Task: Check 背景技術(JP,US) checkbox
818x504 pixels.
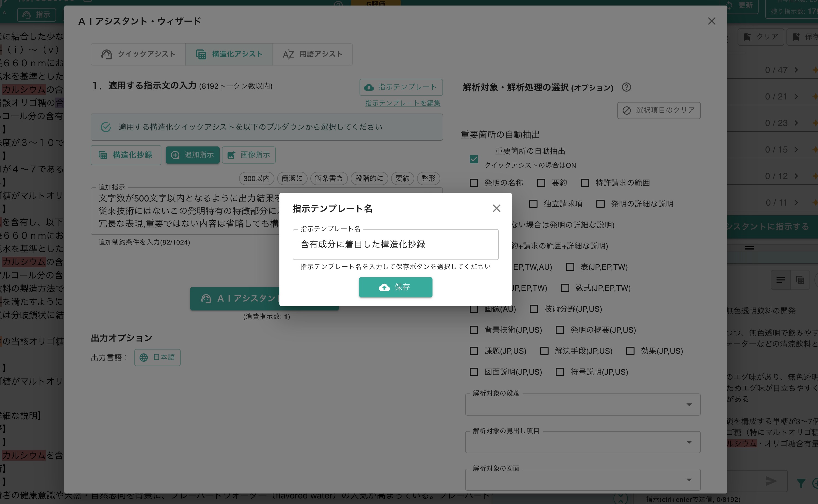Action: tap(474, 330)
